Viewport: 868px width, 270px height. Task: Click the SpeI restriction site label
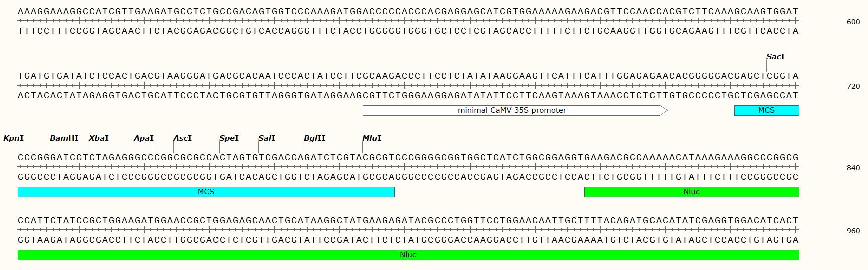coord(229,138)
